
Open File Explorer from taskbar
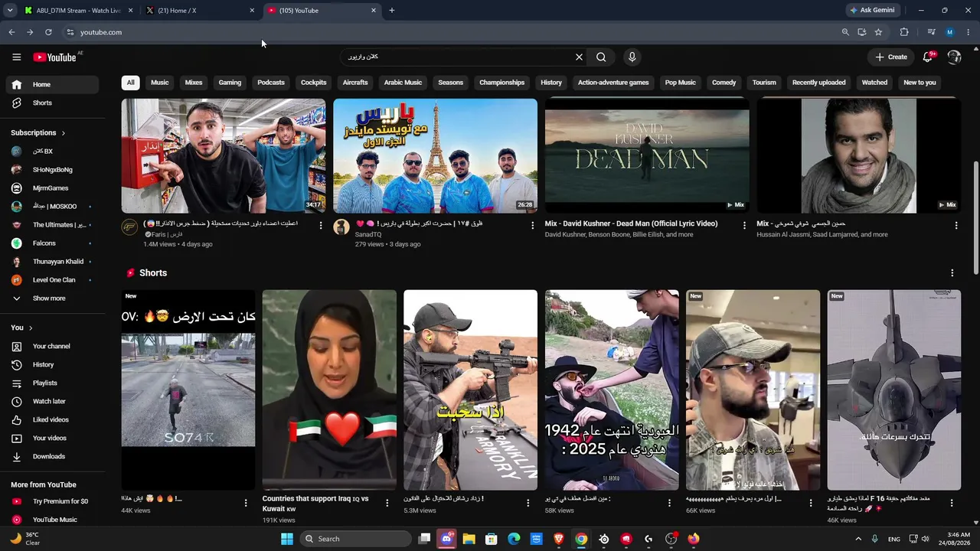469,539
